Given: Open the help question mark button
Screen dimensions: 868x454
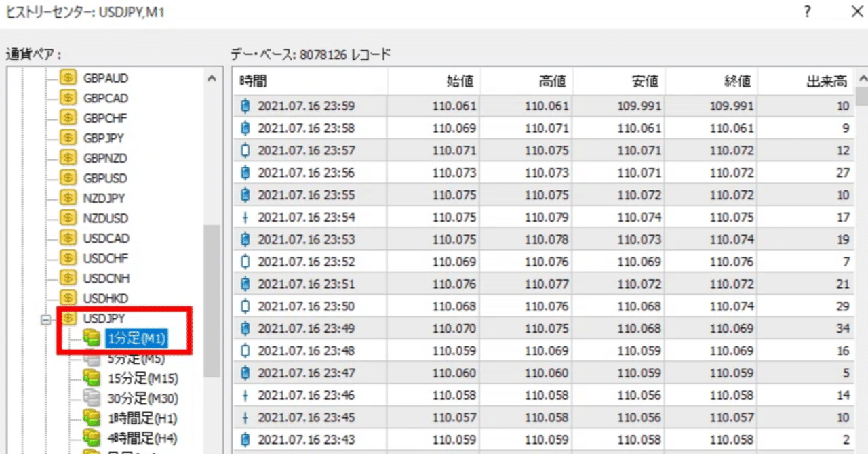Looking at the screenshot, I should click(807, 12).
